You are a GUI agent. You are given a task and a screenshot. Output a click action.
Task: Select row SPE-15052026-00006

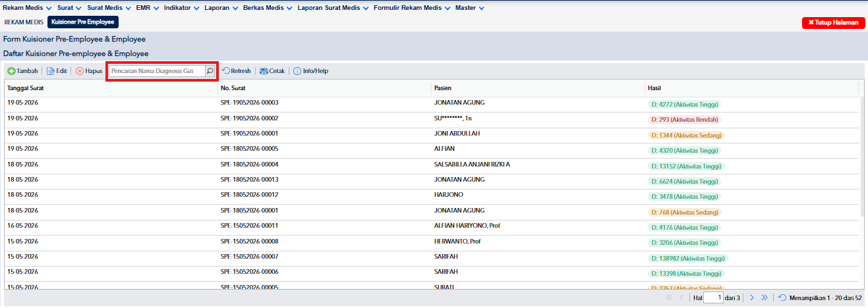pos(431,272)
